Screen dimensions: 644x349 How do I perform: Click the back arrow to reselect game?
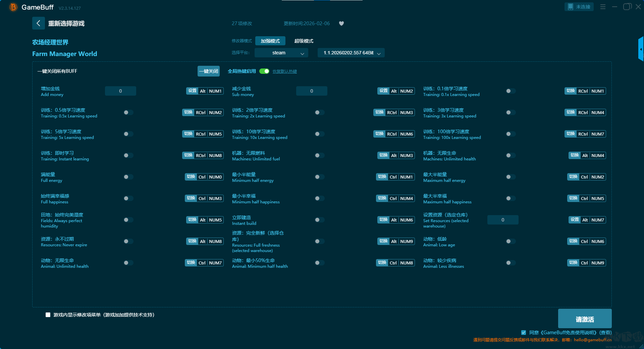[x=38, y=23]
